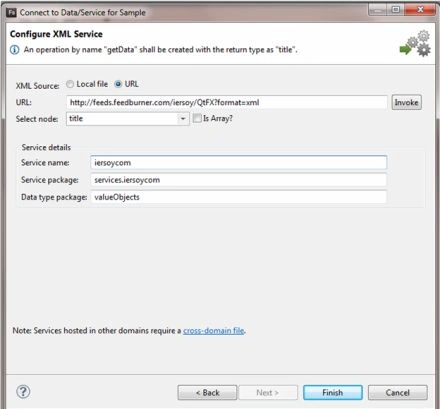Click the XML Source label
The image size is (440, 409).
click(37, 86)
